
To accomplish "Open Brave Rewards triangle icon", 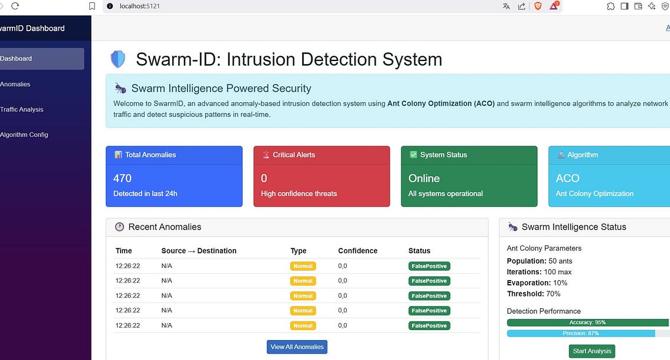I will coord(554,6).
